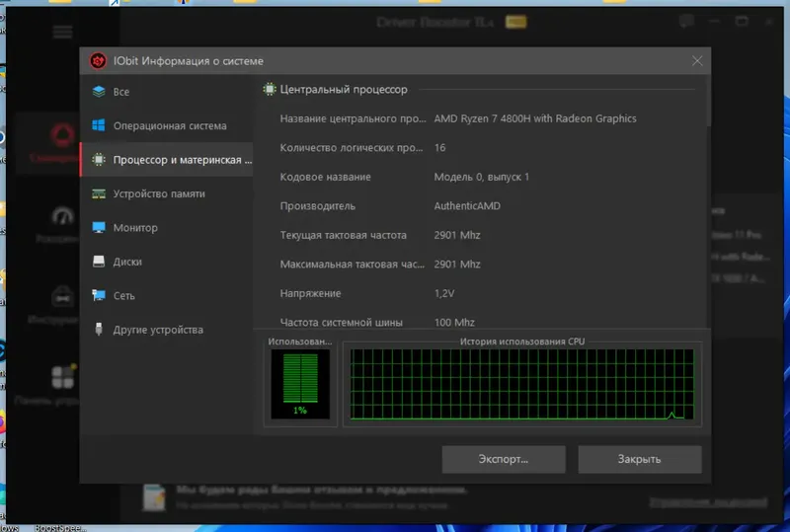The width and height of the screenshot is (790, 532).
Task: Open the "Диски" section
Action: 166,262
